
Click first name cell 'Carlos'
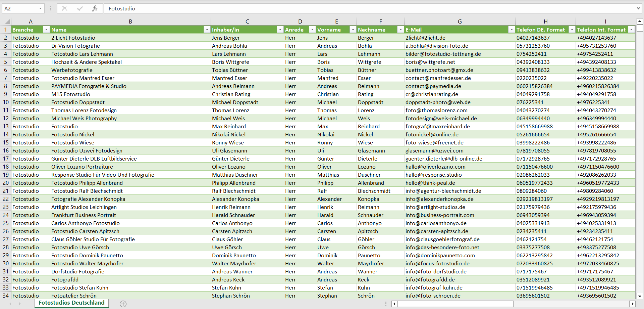coord(336,223)
